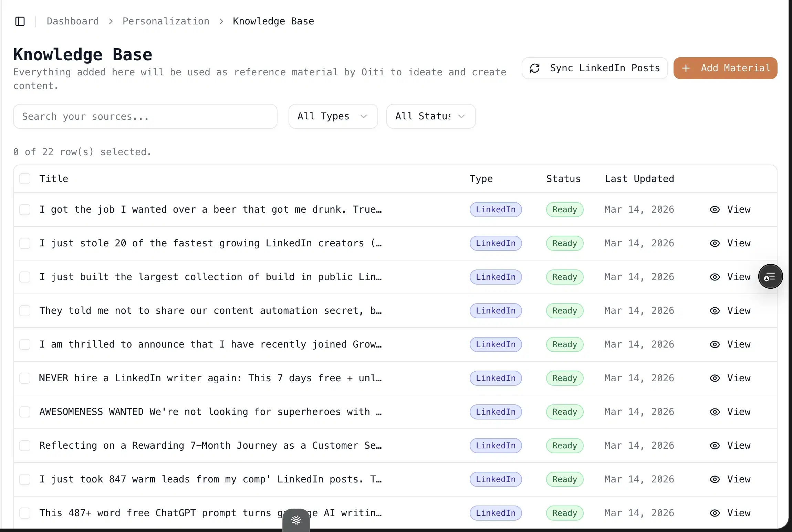Viewport: 792px width, 532px height.
Task: Focus the Search your sources field
Action: click(145, 116)
